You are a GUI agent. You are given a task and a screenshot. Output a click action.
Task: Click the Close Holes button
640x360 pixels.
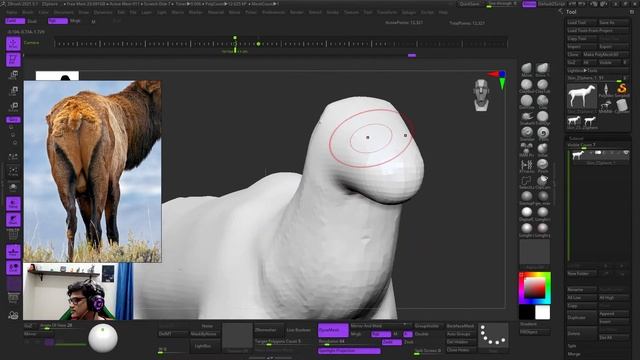tap(460, 350)
